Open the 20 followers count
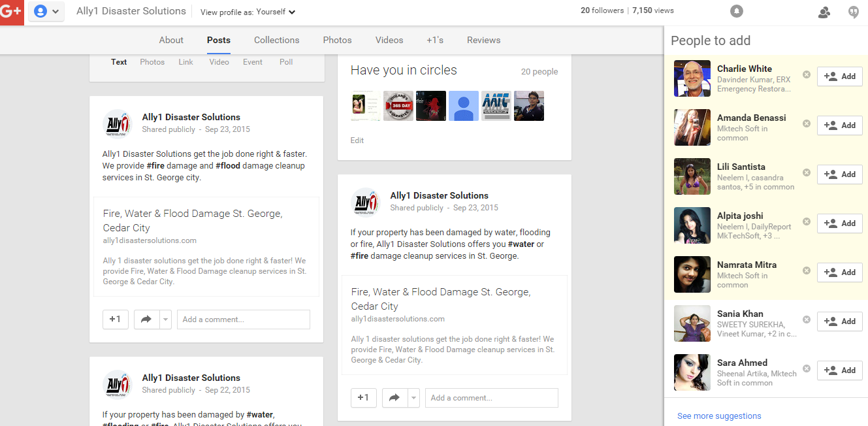The image size is (868, 426). [x=602, y=10]
